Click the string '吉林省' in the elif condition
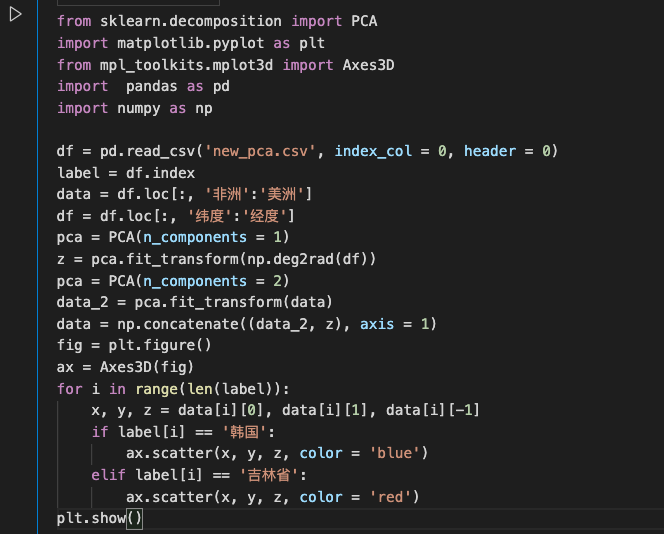The width and height of the screenshot is (664, 534). pyautogui.click(x=268, y=475)
